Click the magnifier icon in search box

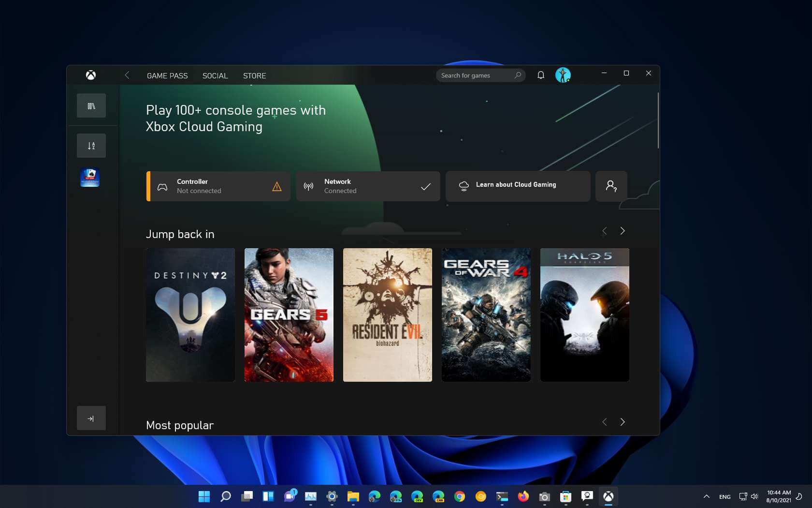point(518,75)
